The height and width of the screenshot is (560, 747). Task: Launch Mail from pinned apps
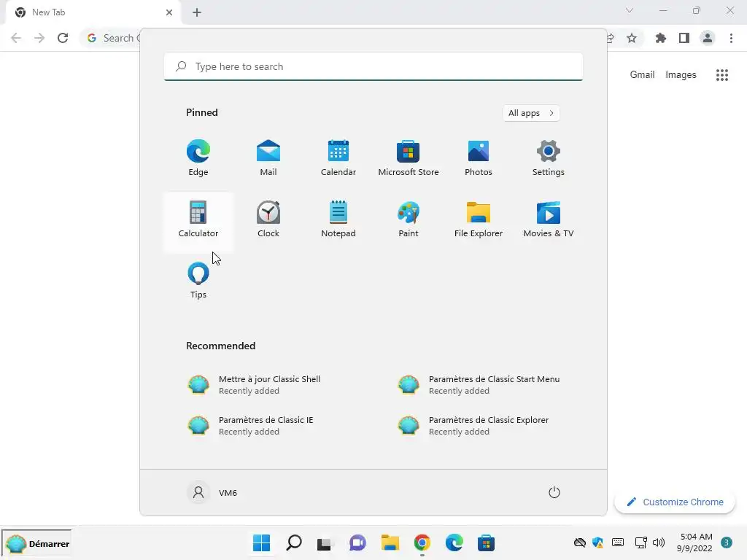click(x=268, y=158)
